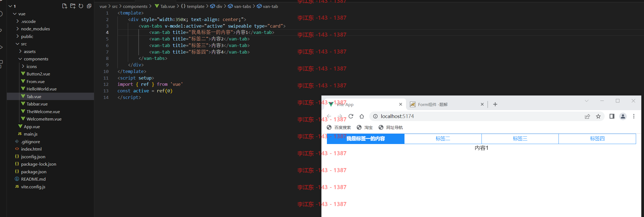Open From.vue file
The height and width of the screenshot is (217, 644).
36,81
